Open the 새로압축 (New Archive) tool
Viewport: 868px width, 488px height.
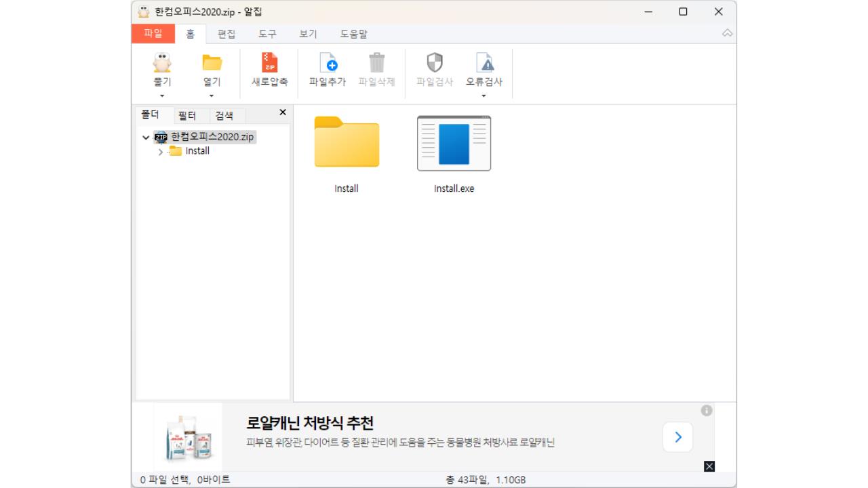coord(269,67)
